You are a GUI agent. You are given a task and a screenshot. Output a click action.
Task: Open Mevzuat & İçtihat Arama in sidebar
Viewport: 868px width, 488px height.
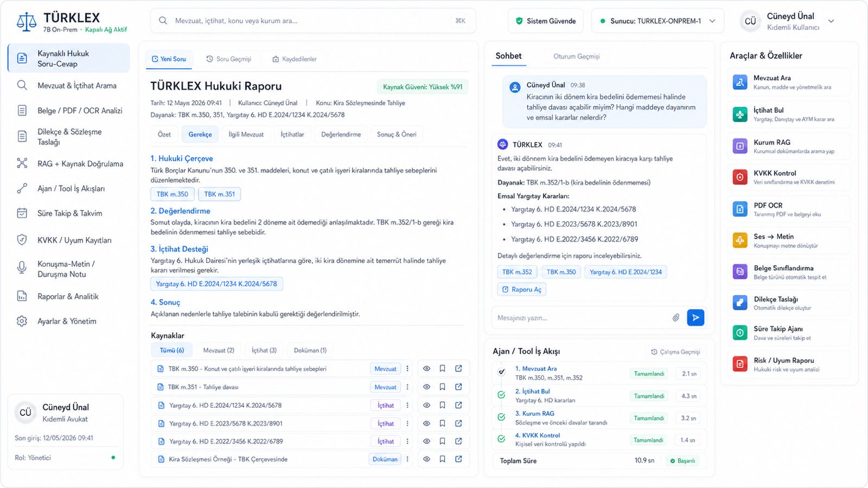[68, 86]
